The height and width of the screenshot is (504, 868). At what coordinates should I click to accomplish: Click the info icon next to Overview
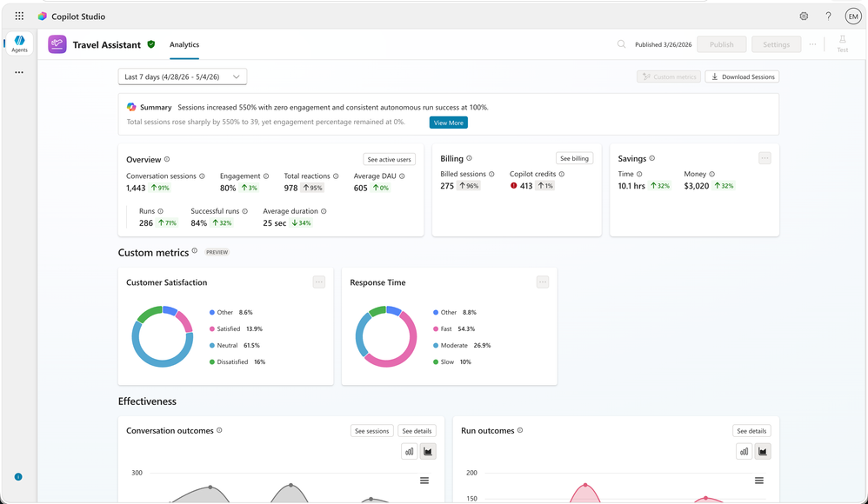(x=167, y=159)
